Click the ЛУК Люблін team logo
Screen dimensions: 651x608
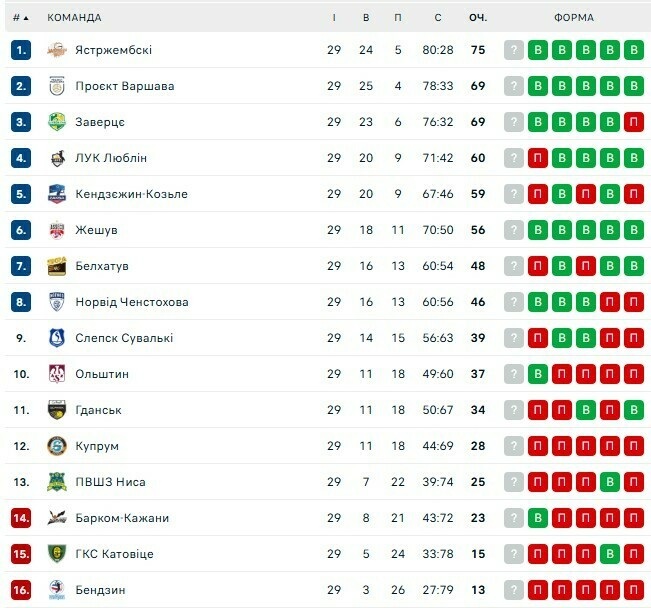(x=57, y=158)
